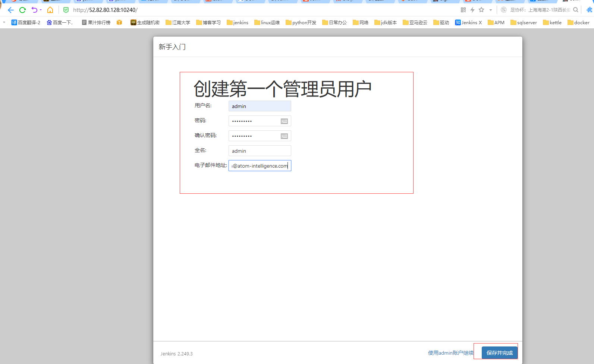Click the purple undo/restore arrow icon
594x364 pixels.
tap(34, 10)
